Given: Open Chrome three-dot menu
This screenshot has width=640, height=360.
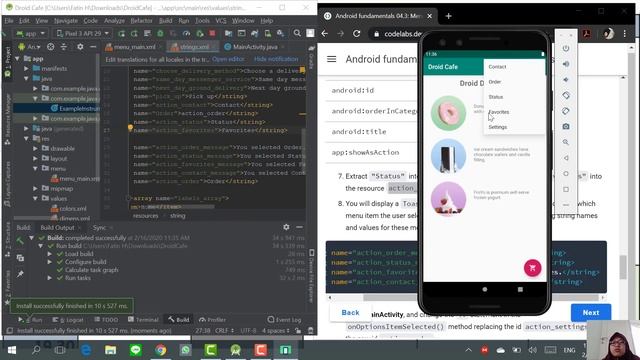Looking at the screenshot, I should coord(624,33).
